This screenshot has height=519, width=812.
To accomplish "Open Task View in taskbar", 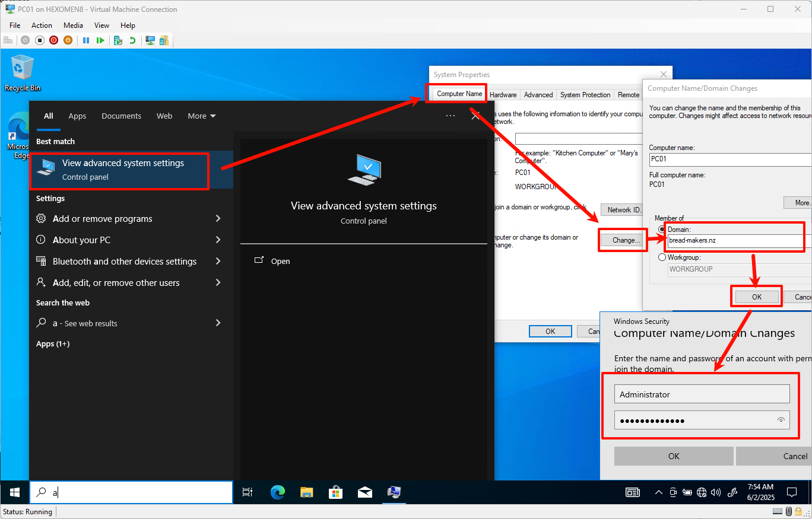I will pos(248,492).
